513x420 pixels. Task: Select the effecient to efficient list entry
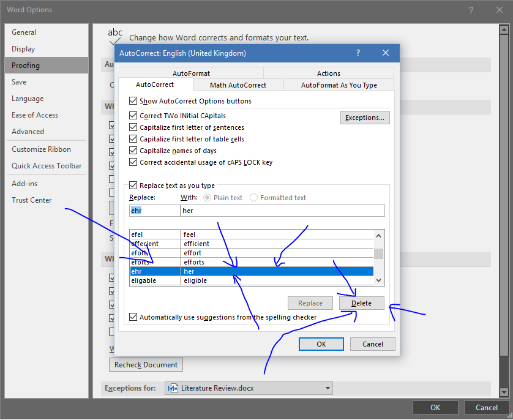(x=251, y=244)
